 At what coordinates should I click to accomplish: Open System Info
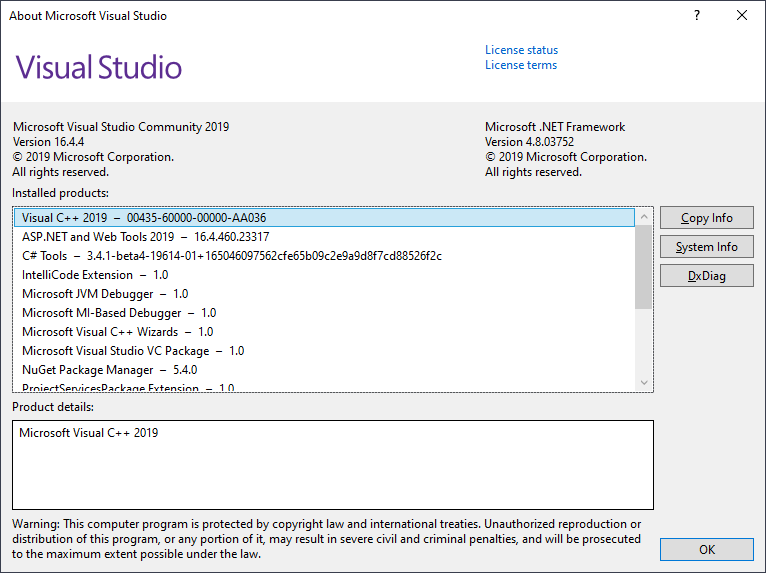706,247
